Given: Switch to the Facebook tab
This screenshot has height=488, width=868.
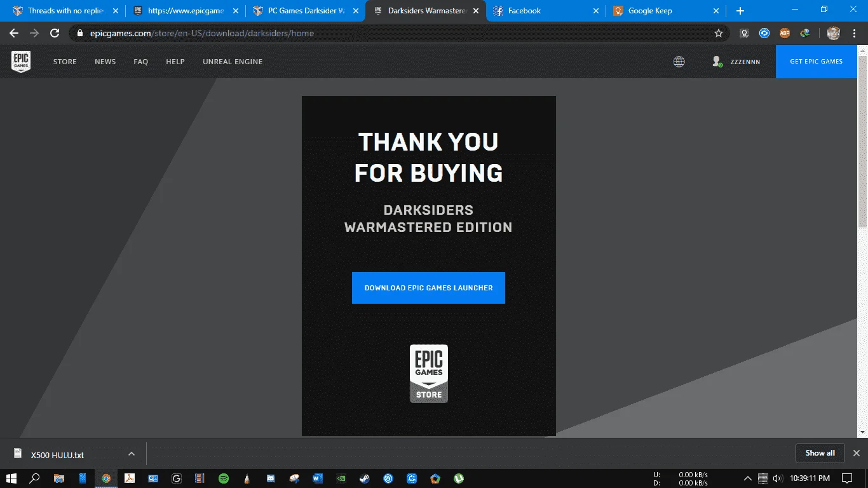Looking at the screenshot, I should point(545,11).
